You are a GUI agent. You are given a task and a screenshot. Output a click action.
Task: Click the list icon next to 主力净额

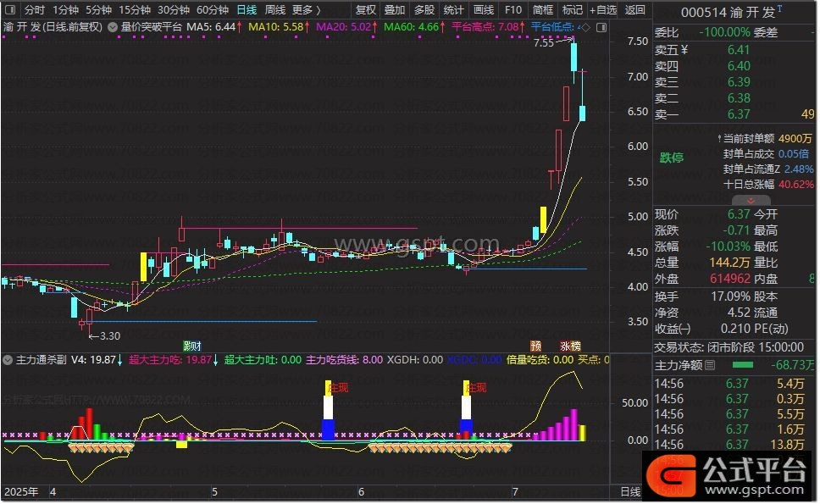coord(710,365)
